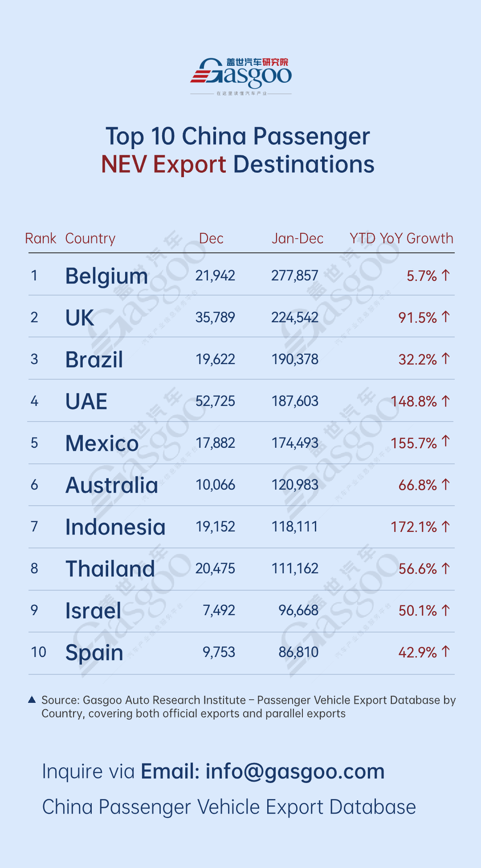This screenshot has width=481, height=868.
Task: Click the up arrow beside 172.1%
Action: coord(446,527)
